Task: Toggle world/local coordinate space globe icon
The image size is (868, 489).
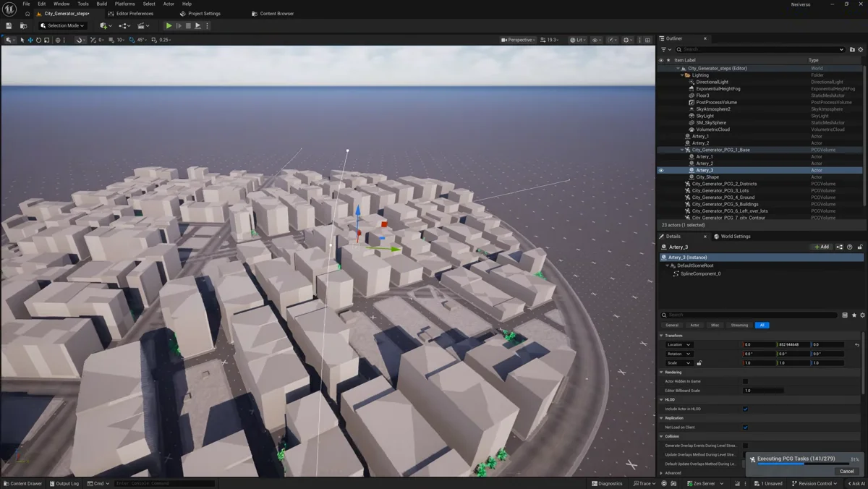Action: tap(59, 40)
